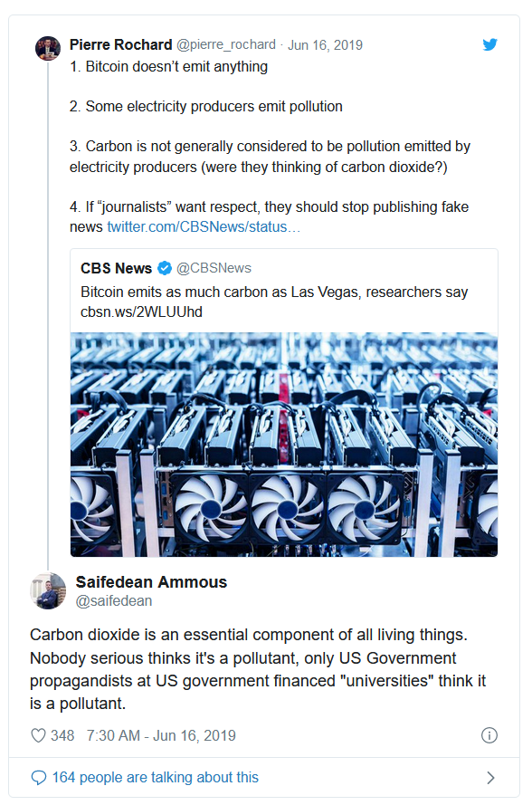Open Saifedean Ammous's profile avatar
532x805 pixels.
coord(48,591)
